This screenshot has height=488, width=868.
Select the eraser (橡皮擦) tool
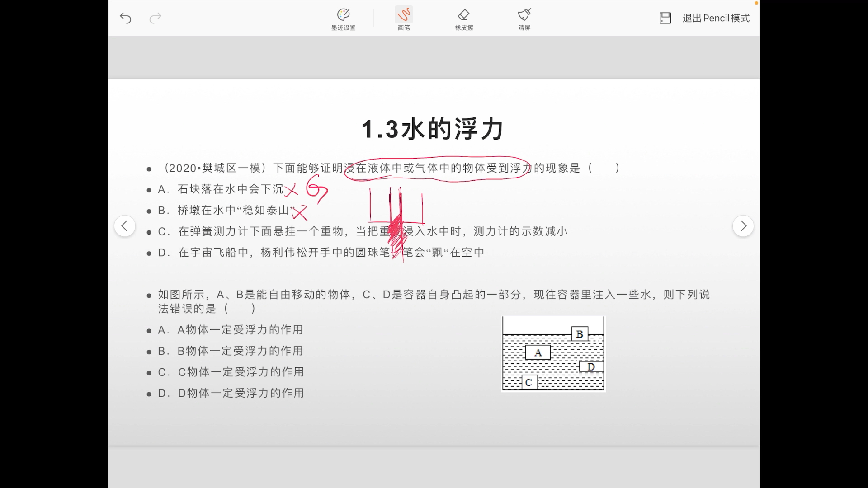[464, 19]
